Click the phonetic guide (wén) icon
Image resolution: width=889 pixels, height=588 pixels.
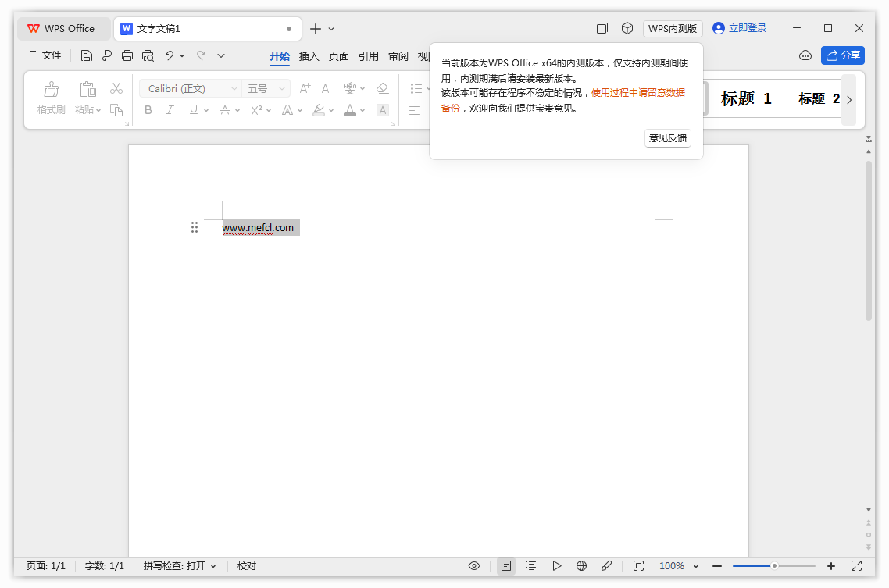pyautogui.click(x=350, y=88)
